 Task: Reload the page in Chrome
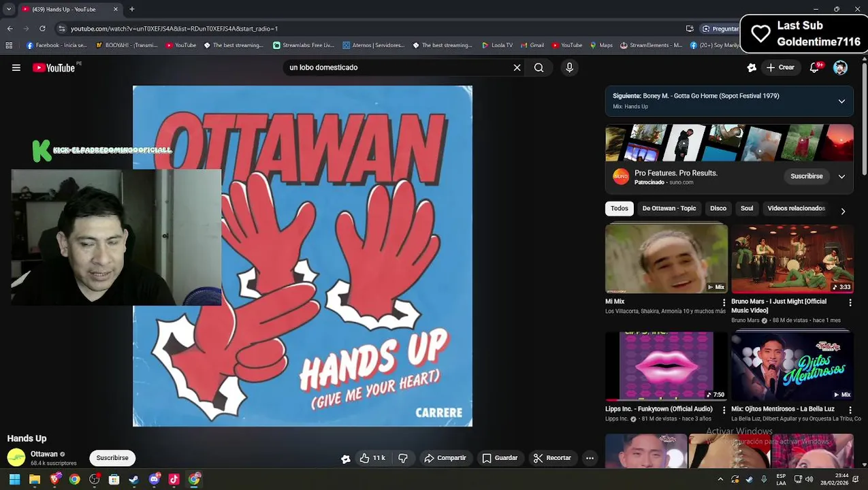pyautogui.click(x=42, y=29)
